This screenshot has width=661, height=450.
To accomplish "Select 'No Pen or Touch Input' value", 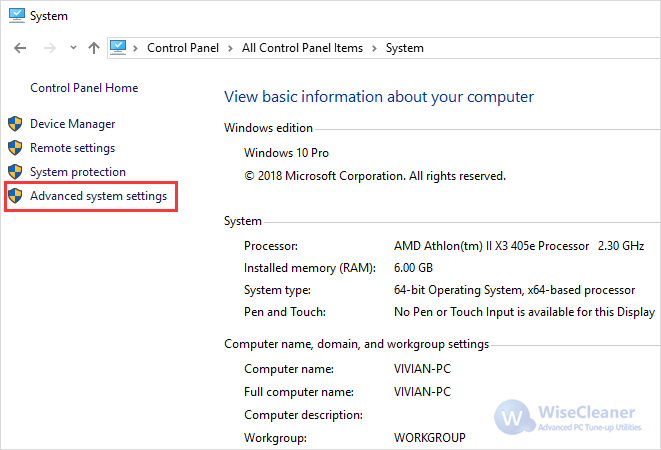I will [x=524, y=312].
